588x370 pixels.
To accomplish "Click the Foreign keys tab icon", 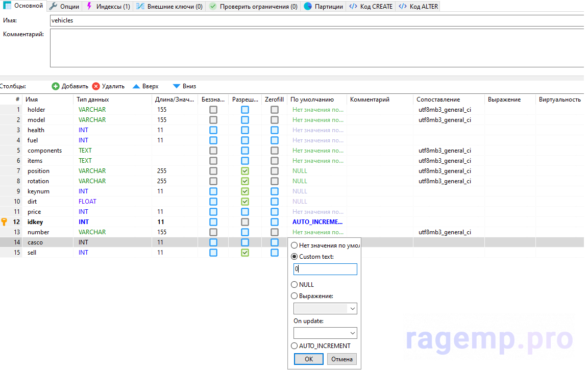I will click(x=140, y=6).
